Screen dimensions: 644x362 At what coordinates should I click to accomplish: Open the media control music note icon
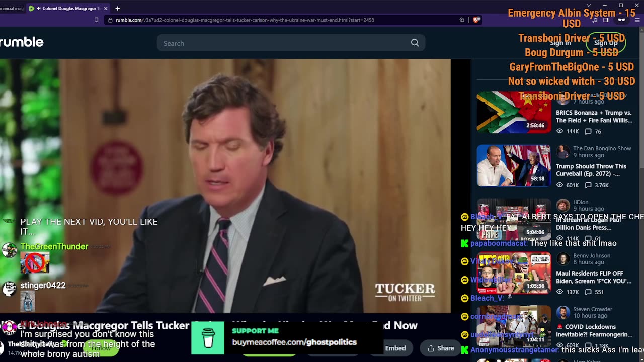click(595, 20)
